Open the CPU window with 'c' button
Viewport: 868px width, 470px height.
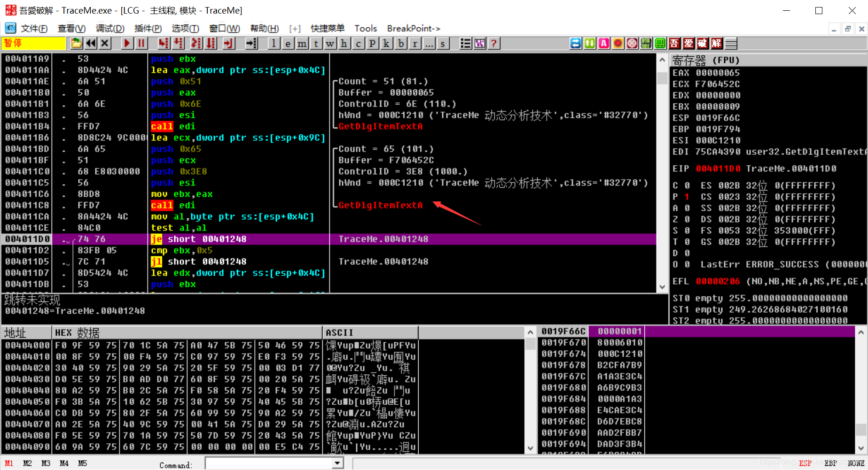359,44
